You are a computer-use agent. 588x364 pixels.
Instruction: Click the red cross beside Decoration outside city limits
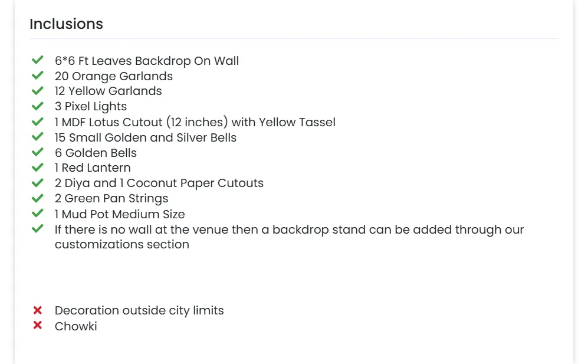[x=38, y=310]
